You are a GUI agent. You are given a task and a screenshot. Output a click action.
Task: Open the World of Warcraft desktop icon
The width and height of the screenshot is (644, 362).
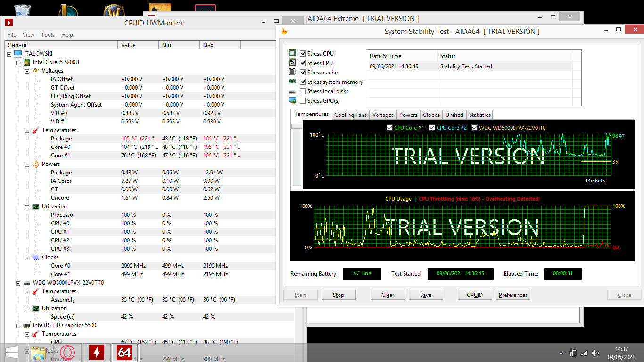point(113,10)
